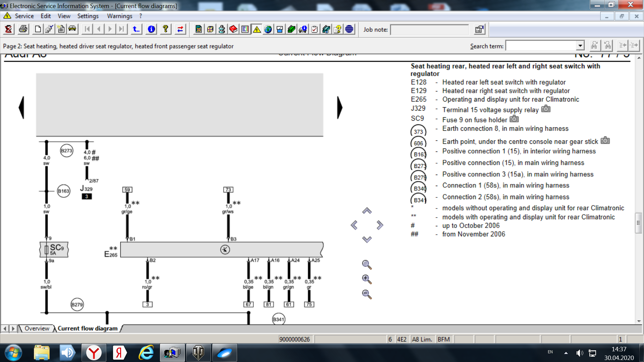The image size is (644, 362).
Task: Click the zoom in magnifier plus icon
Action: pyautogui.click(x=367, y=279)
